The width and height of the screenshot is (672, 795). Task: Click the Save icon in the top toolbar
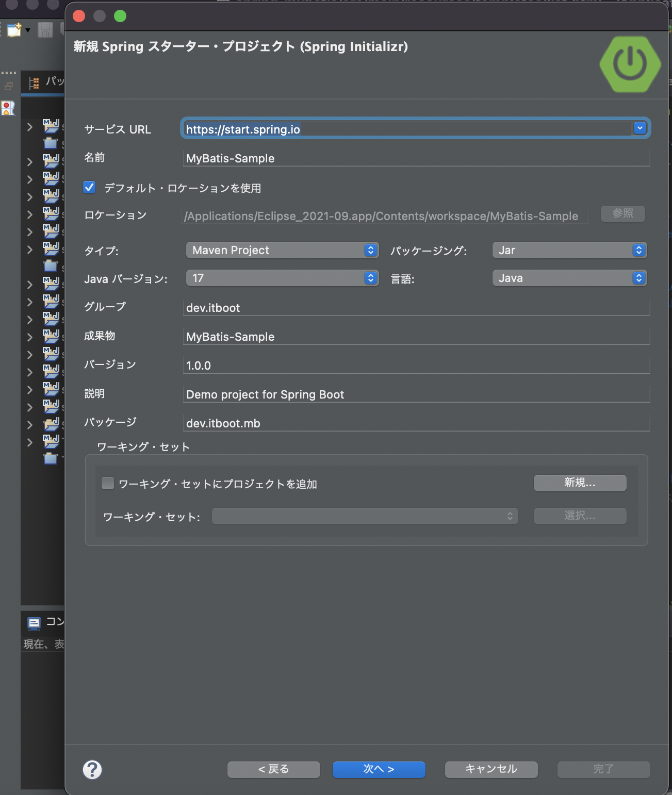coord(44,29)
